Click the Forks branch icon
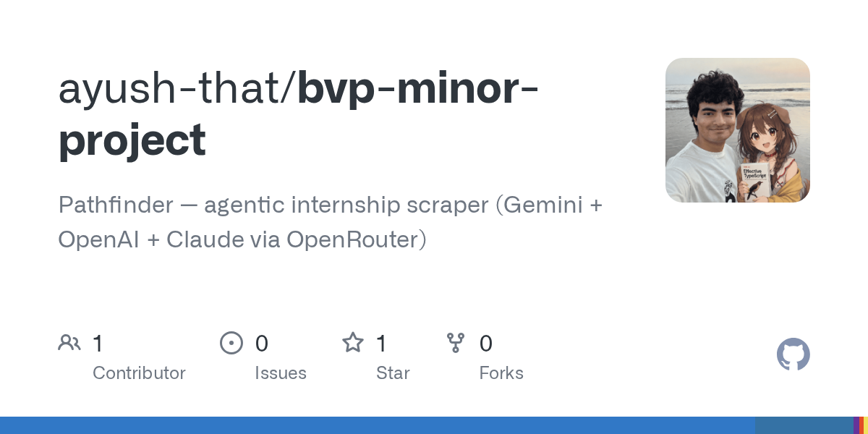Screen dimensions: 868x434 456,343
